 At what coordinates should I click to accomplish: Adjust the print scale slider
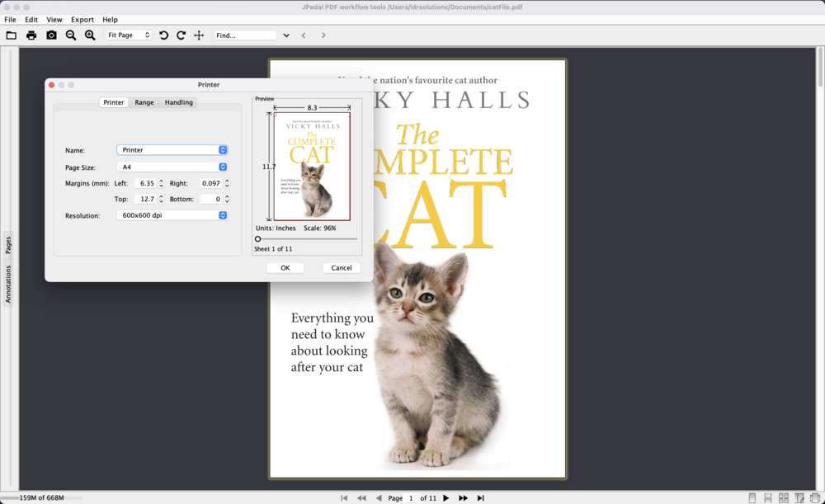(257, 238)
